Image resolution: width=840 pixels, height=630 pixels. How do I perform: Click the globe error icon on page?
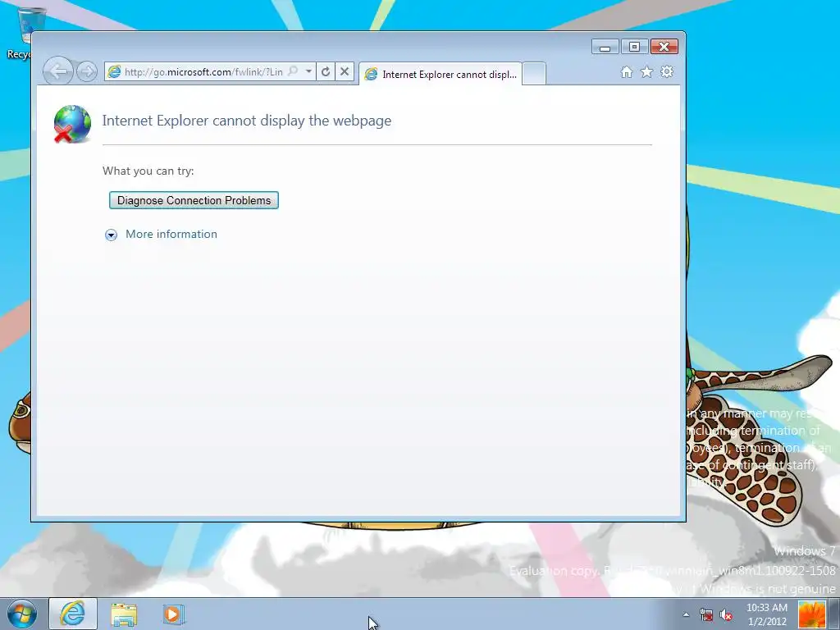(72, 125)
